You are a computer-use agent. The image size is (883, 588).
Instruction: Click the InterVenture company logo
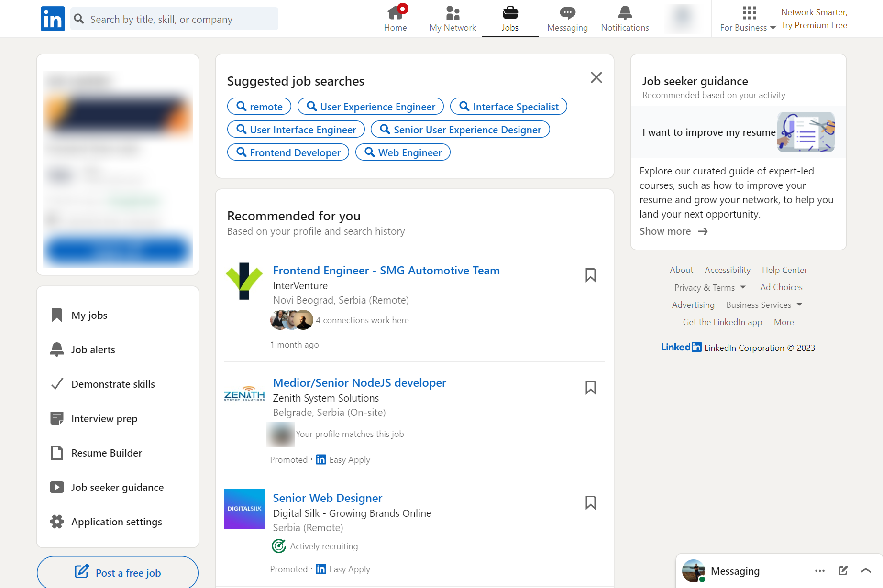pos(244,281)
